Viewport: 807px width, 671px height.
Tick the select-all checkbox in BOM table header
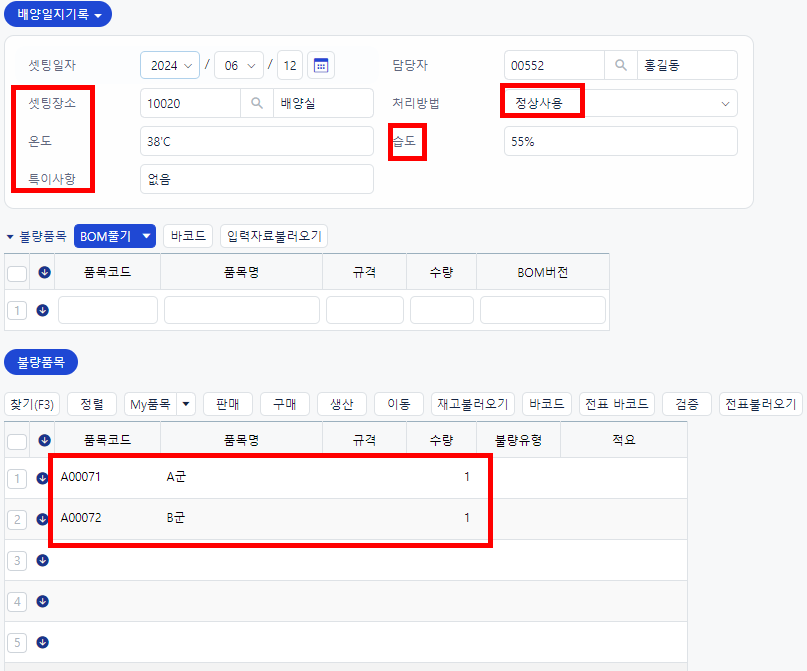coord(17,273)
